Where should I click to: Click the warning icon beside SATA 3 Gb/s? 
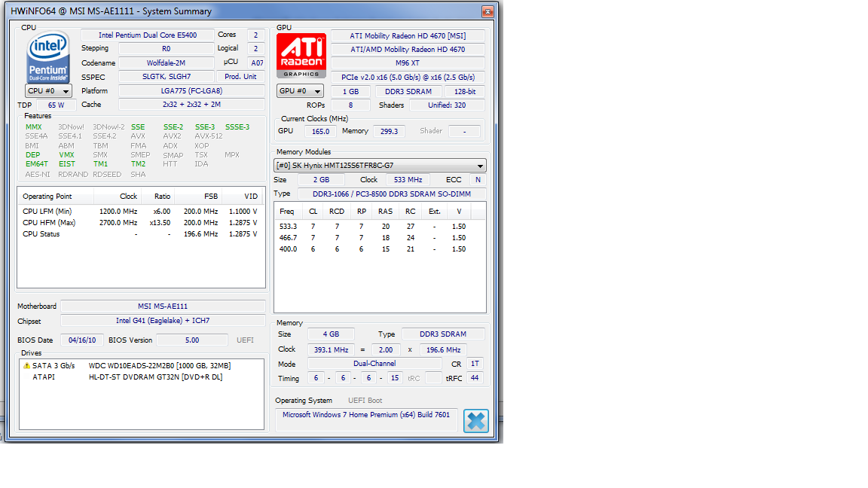pos(26,366)
